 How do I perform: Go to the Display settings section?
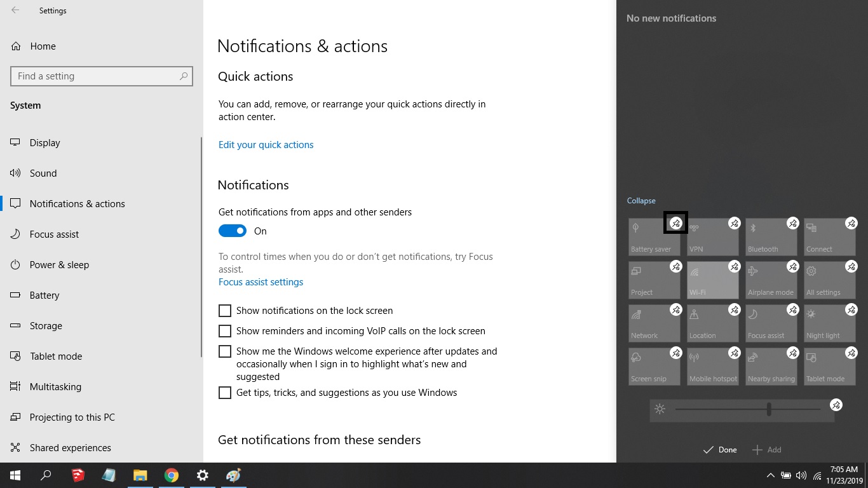pos(44,143)
